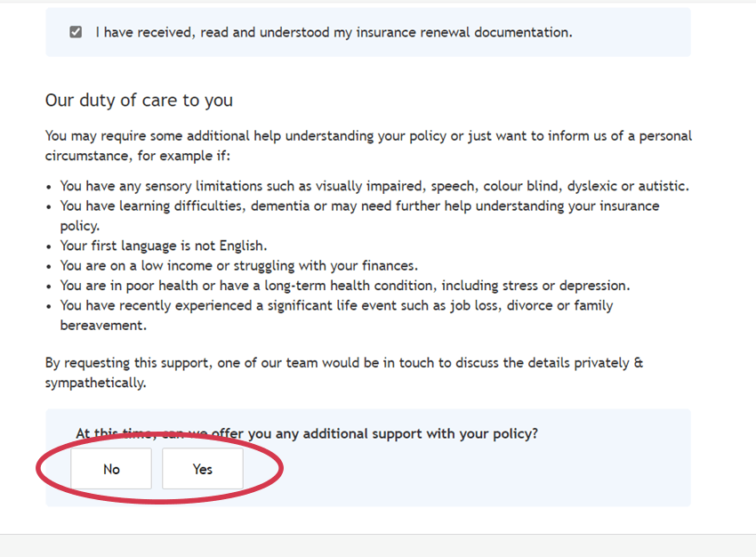Untick the insurance renewal documentation checkbox
This screenshot has height=557, width=756.
[76, 32]
